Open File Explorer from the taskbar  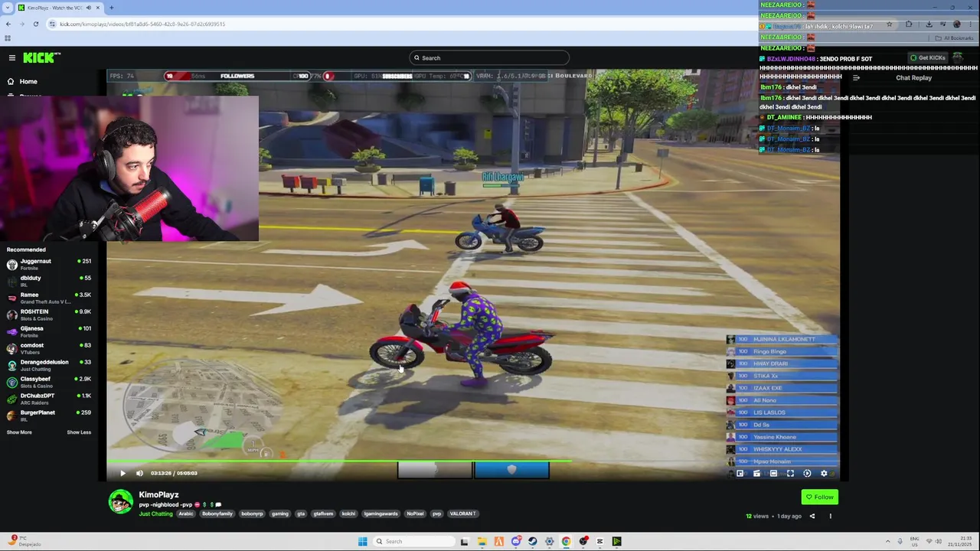[482, 542]
